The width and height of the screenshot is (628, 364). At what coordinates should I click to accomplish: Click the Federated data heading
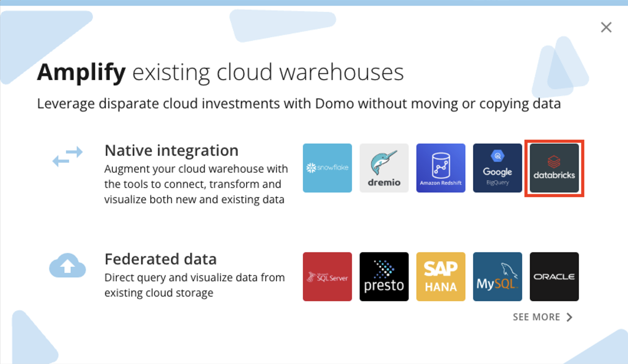point(161,259)
